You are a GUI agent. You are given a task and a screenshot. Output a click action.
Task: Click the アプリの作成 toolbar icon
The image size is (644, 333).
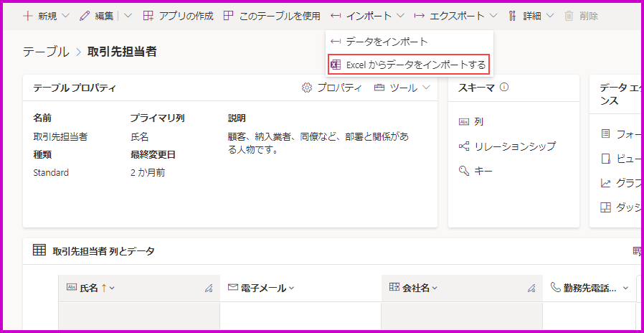point(148,16)
